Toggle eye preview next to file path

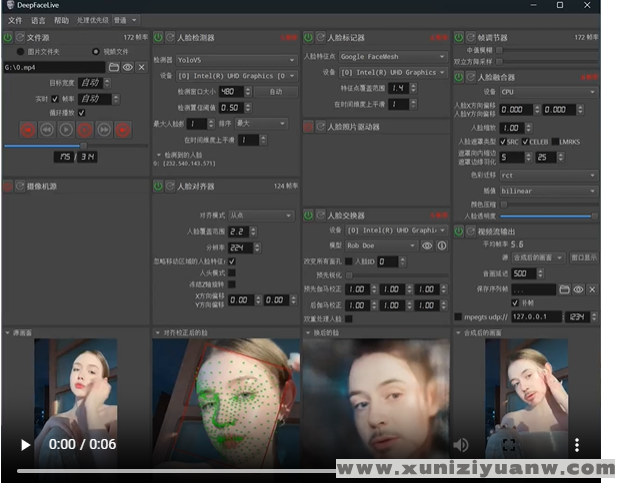point(128,67)
